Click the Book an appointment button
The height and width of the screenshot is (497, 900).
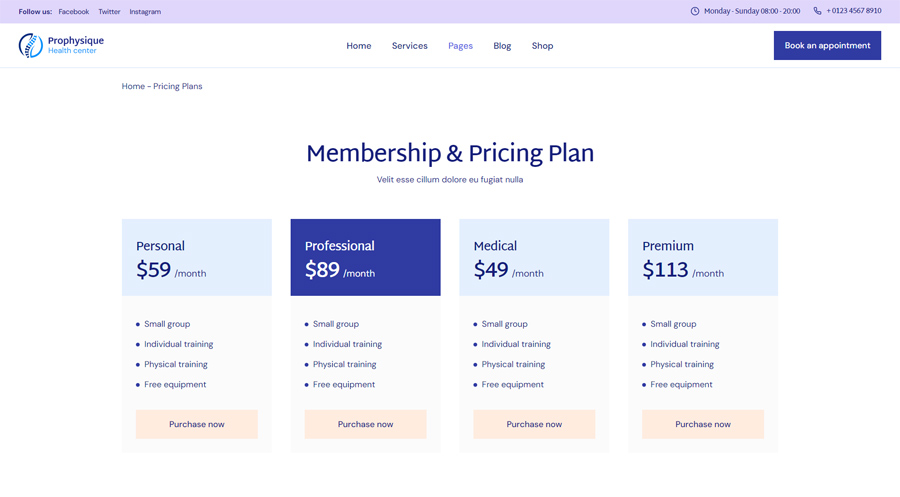(827, 45)
